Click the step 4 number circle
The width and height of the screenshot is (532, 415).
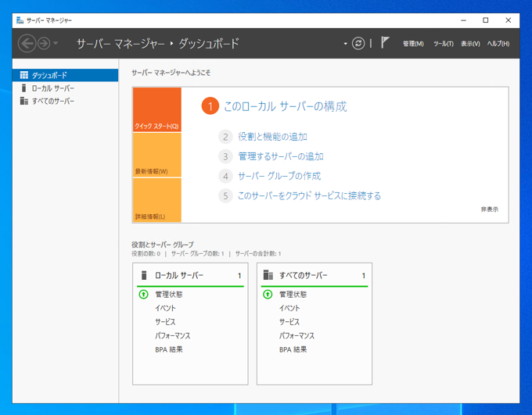click(225, 177)
